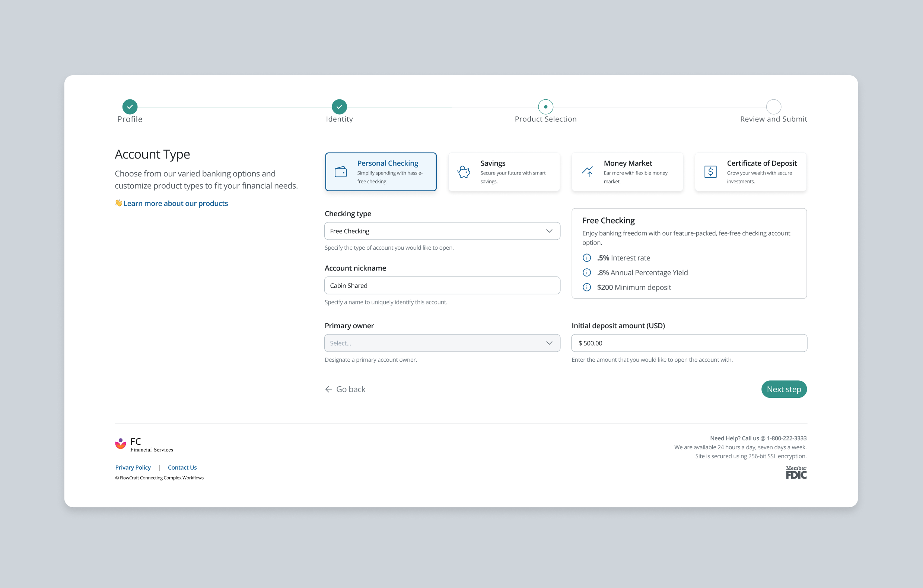Open Learn more about our products link

coord(176,203)
